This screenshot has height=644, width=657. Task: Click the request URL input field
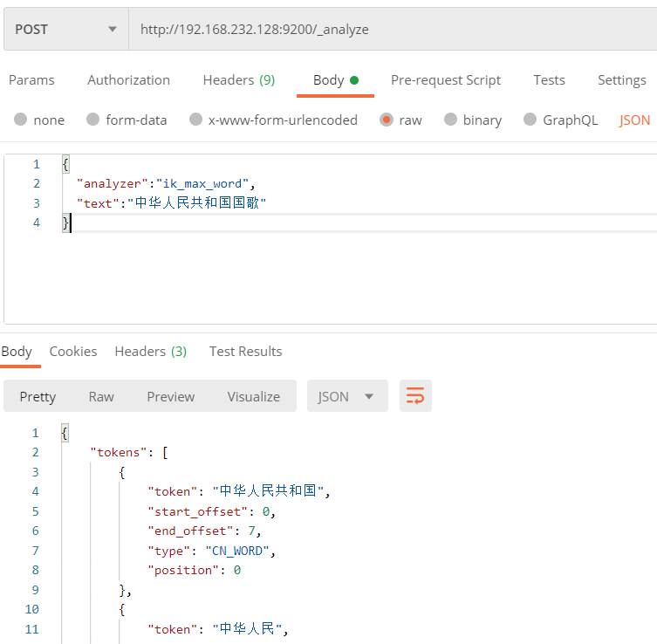(x=393, y=29)
